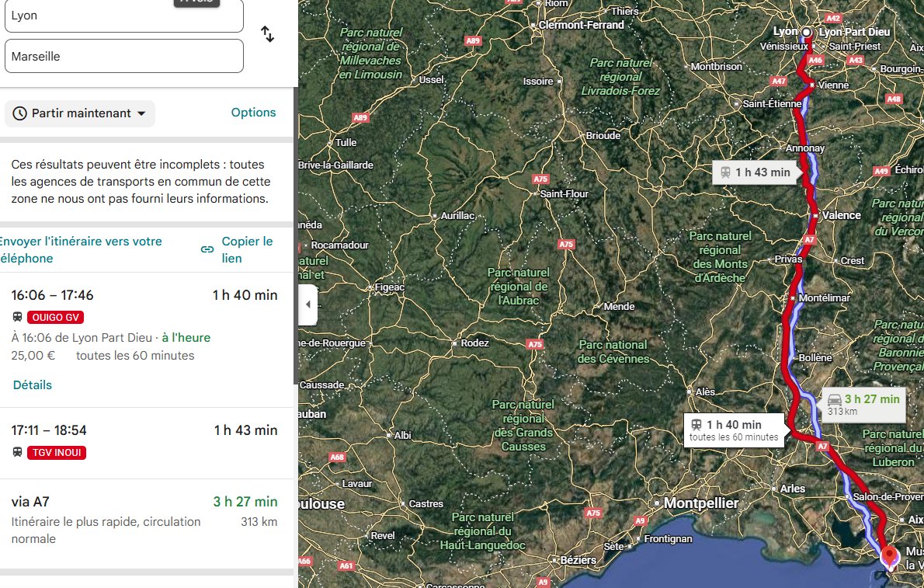Click the A48 road shield at map right edge
This screenshot has width=924, height=588.
894,99
